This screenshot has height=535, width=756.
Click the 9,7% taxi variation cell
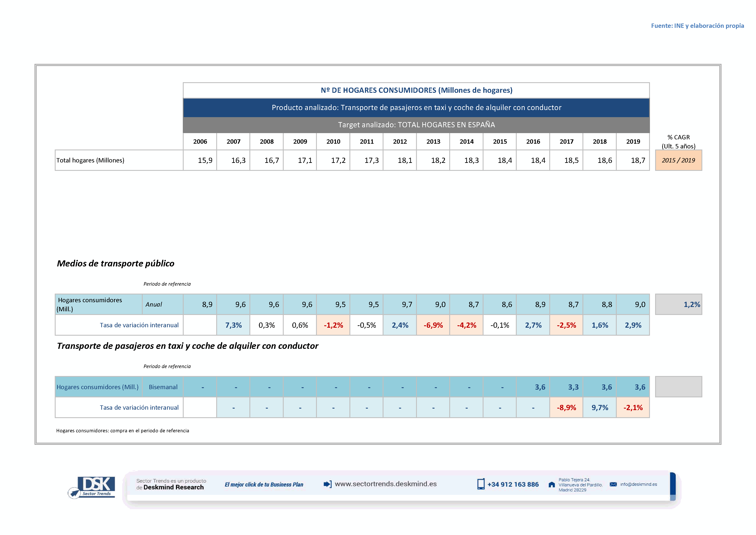[599, 408]
